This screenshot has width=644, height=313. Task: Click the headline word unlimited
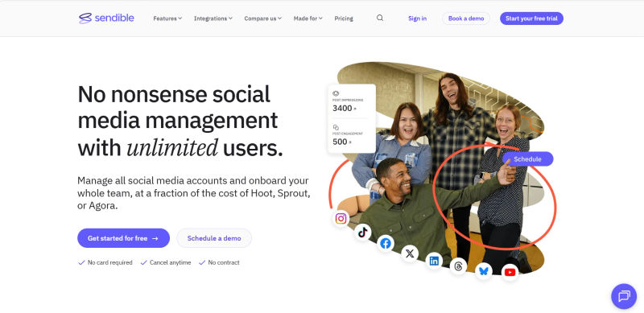point(172,148)
